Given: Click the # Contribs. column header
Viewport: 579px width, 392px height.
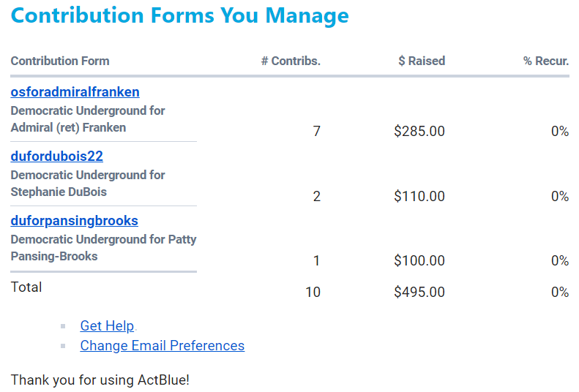Looking at the screenshot, I should pos(291,61).
